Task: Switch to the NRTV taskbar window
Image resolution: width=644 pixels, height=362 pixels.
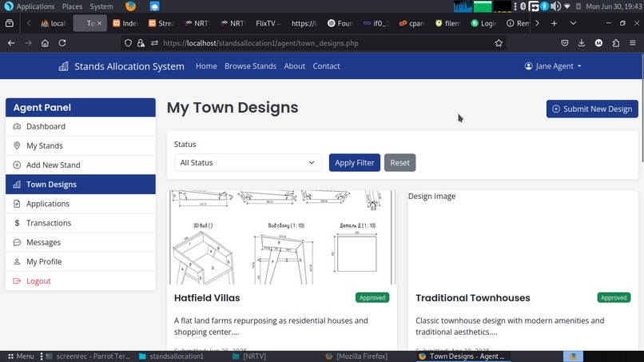Action: [x=249, y=356]
